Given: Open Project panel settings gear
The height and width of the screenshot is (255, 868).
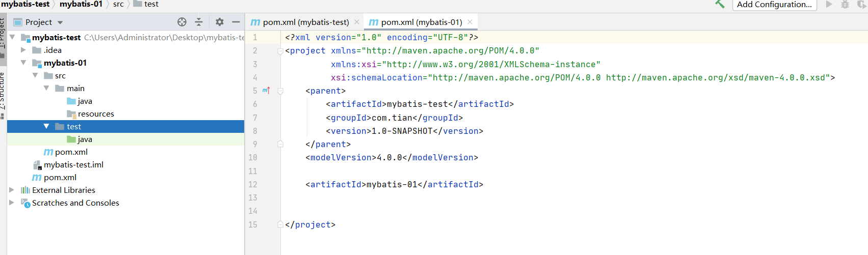Looking at the screenshot, I should pyautogui.click(x=220, y=22).
